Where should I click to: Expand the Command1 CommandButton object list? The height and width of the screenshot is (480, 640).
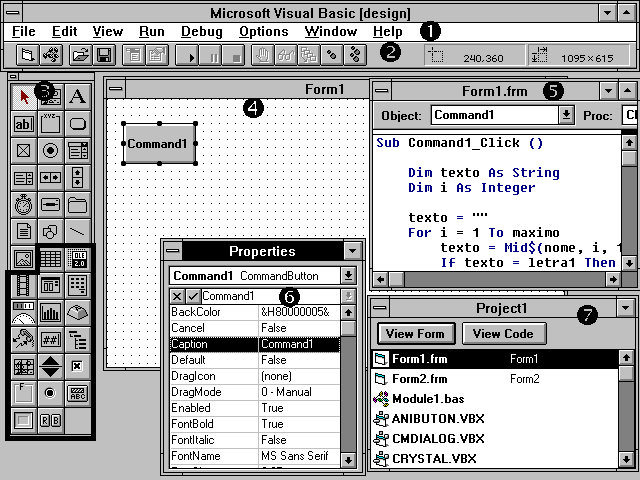pyautogui.click(x=348, y=275)
